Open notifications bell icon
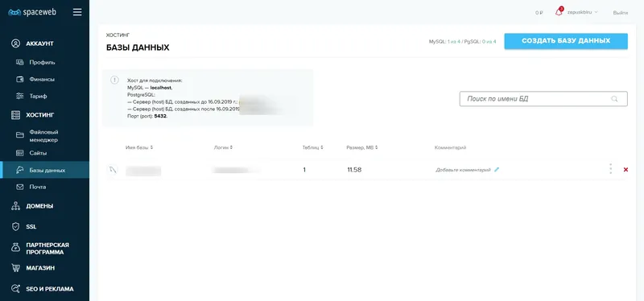The height and width of the screenshot is (301, 644). pyautogui.click(x=559, y=12)
